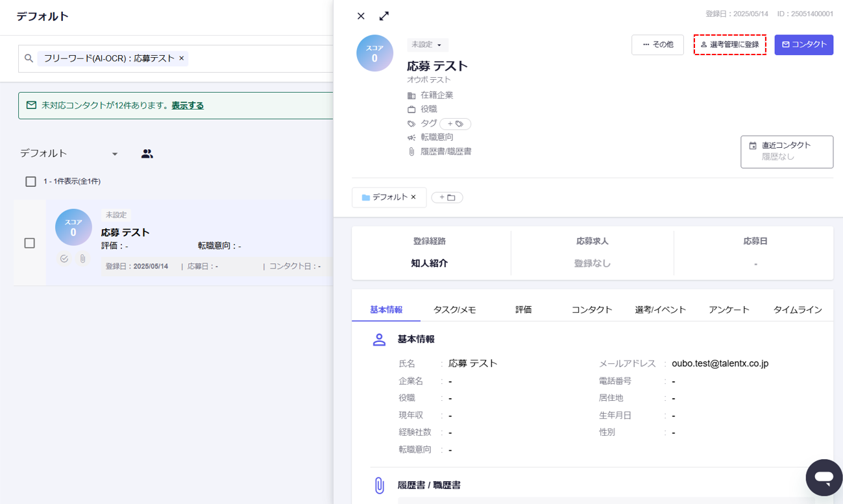Click the add folder icon button
Screen dimensions: 843x504
pos(447,197)
